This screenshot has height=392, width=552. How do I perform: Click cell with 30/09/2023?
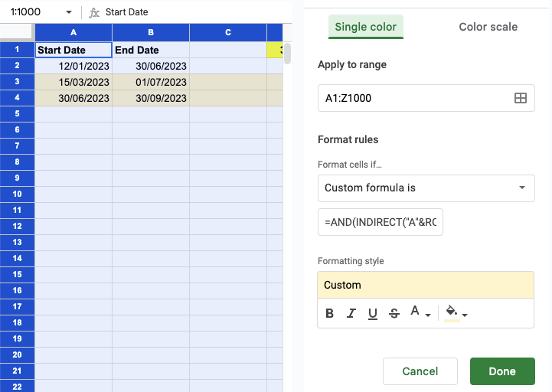click(151, 98)
